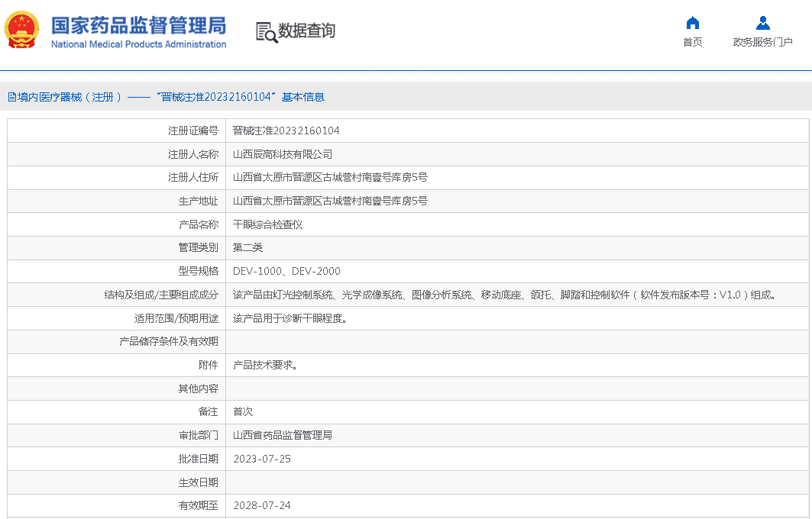Select remark value 首次

[x=242, y=412]
